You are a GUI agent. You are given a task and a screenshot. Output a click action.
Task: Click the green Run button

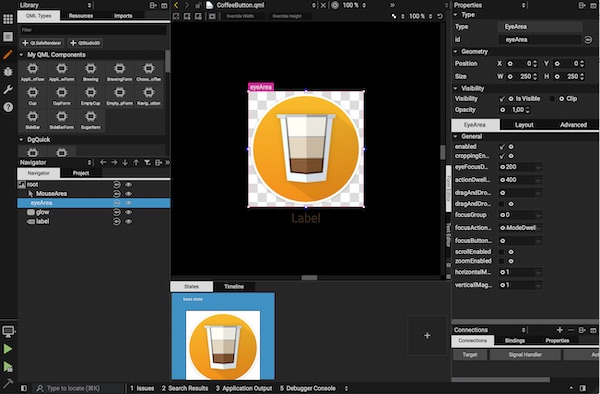[8, 349]
